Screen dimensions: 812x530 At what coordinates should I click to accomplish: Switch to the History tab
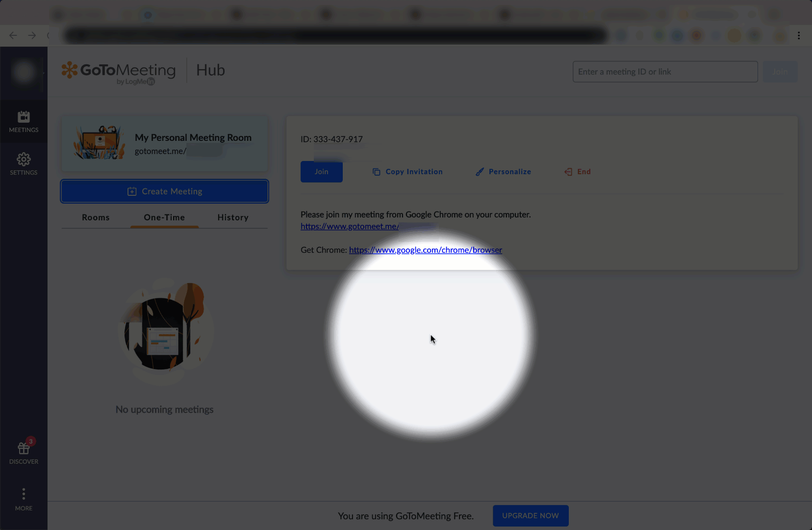click(x=233, y=217)
